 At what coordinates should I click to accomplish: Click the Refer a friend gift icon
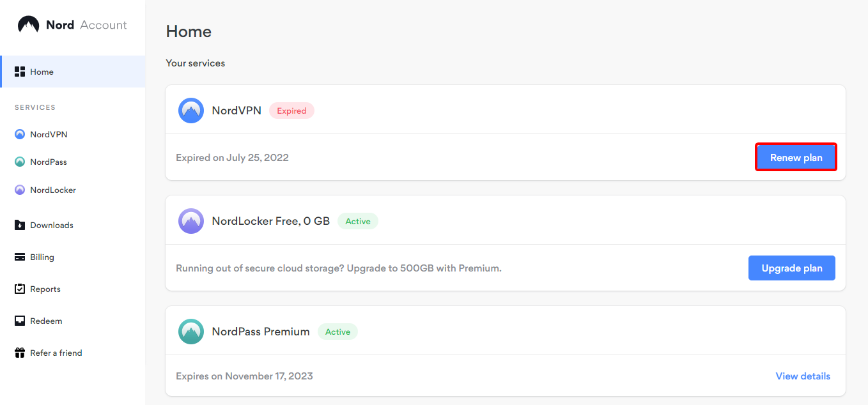click(x=20, y=353)
